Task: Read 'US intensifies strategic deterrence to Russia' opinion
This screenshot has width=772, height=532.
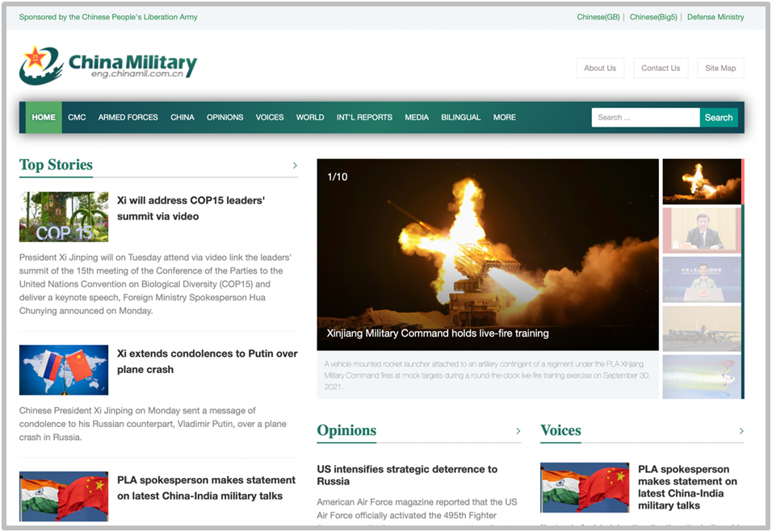Action: 407,475
